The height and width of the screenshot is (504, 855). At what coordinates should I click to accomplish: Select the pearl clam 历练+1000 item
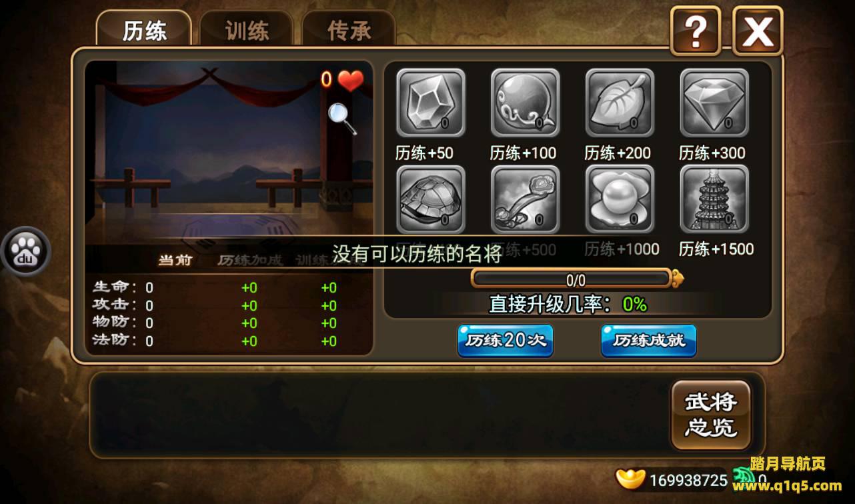(620, 199)
